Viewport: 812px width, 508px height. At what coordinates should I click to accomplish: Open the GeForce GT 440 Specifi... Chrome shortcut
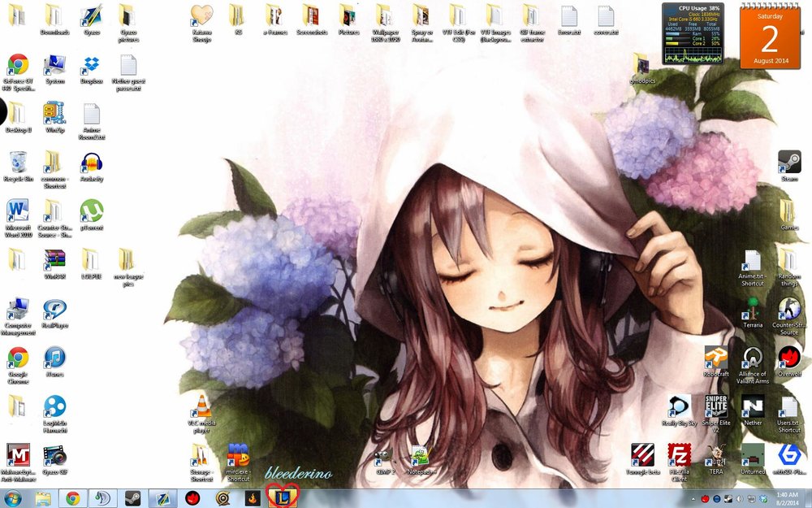pyautogui.click(x=18, y=72)
